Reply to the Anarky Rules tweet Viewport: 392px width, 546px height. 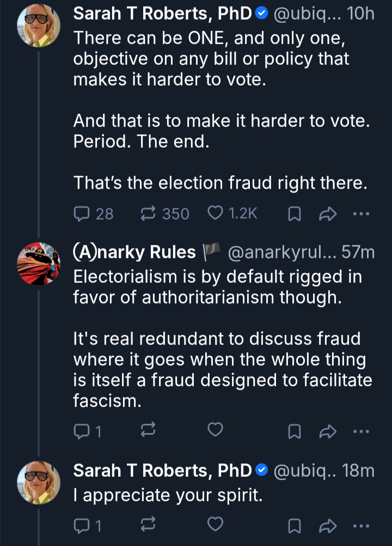pos(81,431)
